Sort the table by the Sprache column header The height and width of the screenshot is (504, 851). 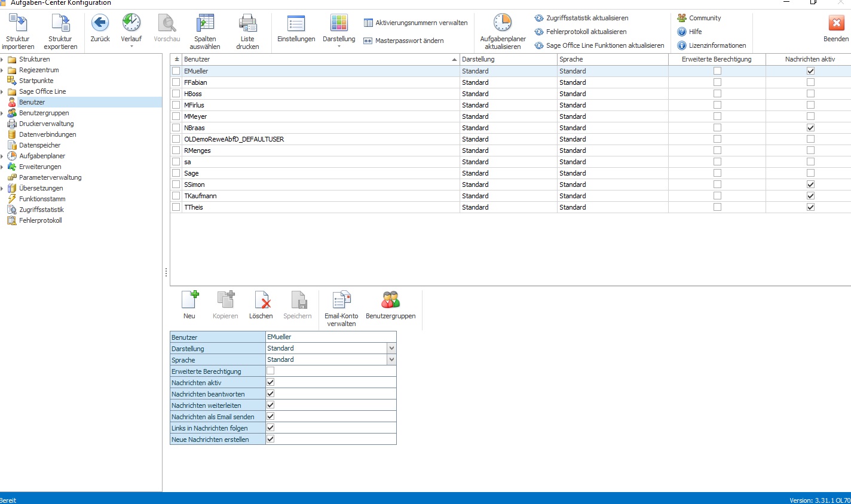[613, 60]
